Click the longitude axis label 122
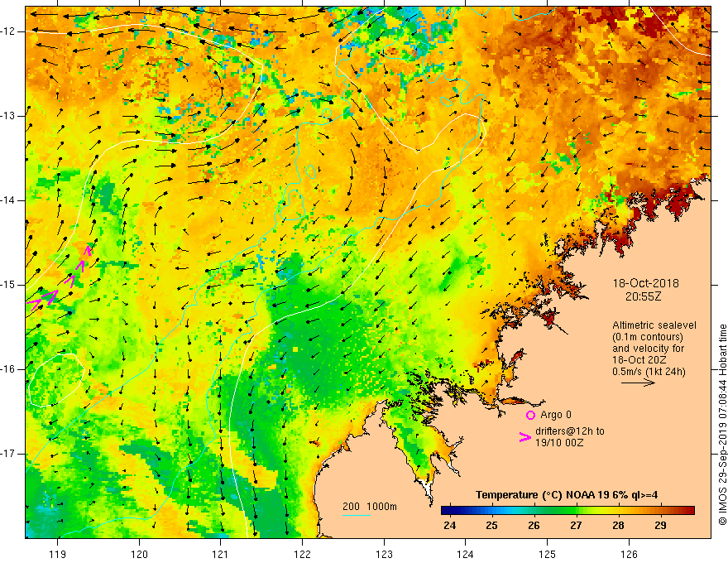 click(x=302, y=555)
